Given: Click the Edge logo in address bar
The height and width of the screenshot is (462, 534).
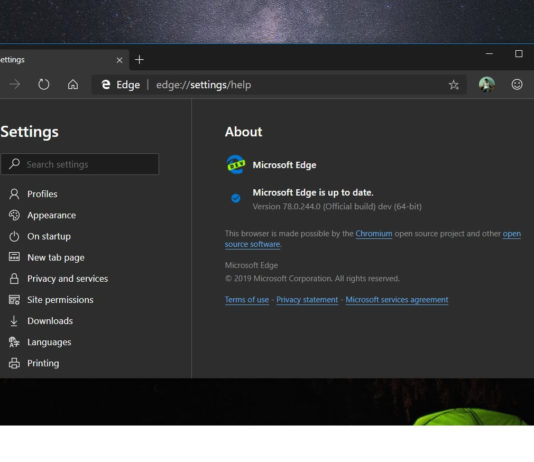Looking at the screenshot, I should point(106,84).
